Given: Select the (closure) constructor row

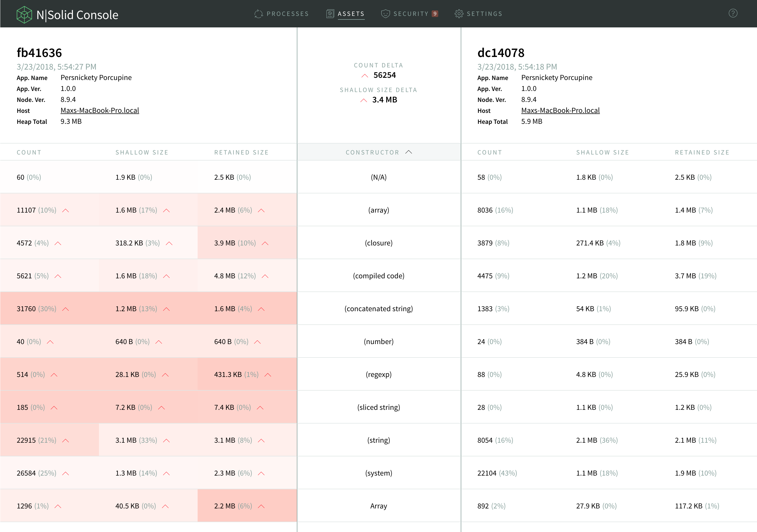Looking at the screenshot, I should point(378,243).
